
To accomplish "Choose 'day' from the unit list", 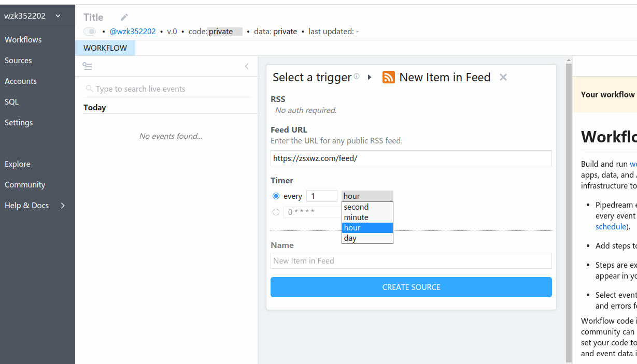I will pos(367,238).
